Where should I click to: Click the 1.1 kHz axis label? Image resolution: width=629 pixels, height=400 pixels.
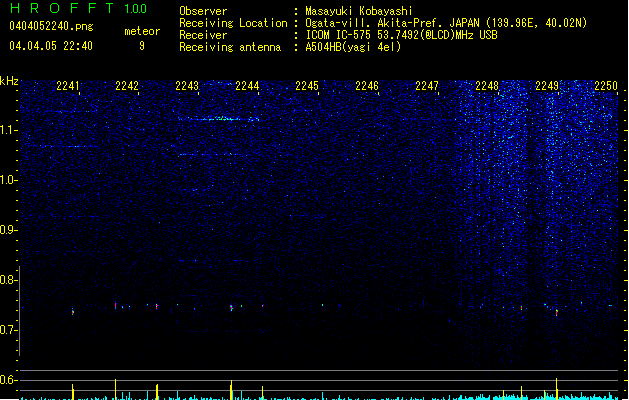[x=9, y=130]
